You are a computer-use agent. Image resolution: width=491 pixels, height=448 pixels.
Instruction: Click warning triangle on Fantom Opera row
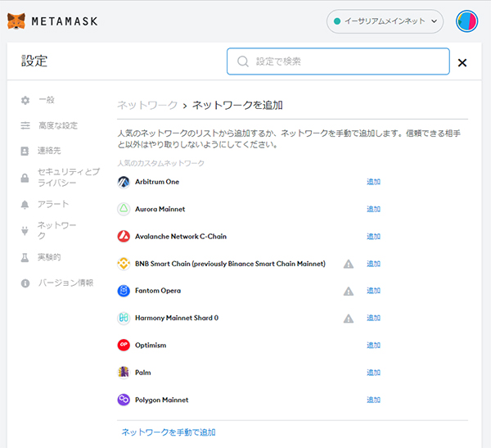click(x=349, y=292)
